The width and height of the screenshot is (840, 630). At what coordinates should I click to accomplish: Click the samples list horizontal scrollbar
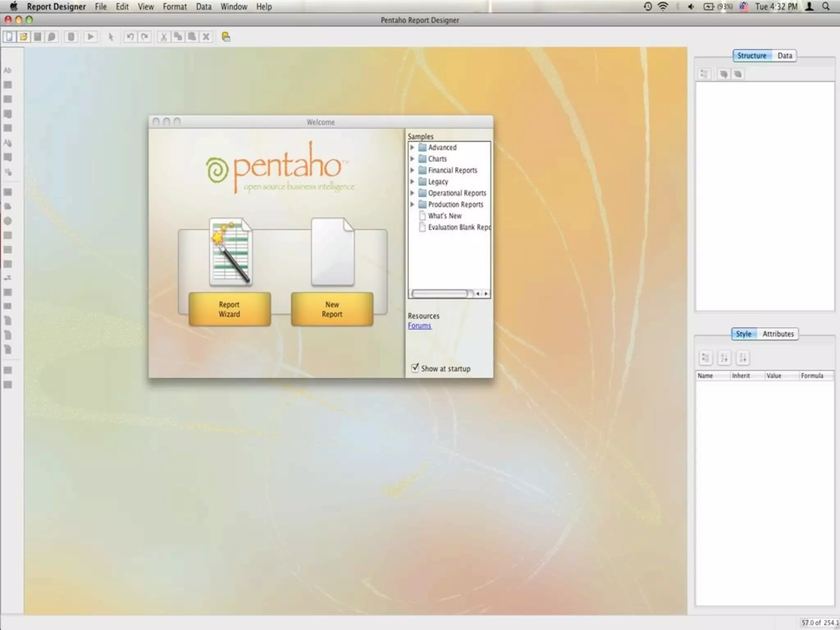pyautogui.click(x=440, y=294)
